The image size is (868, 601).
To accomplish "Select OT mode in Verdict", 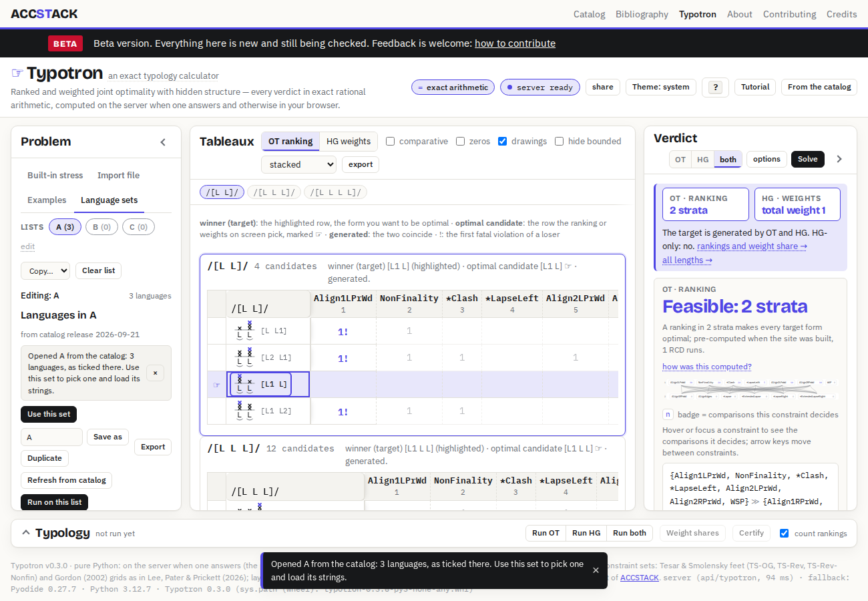I will [680, 159].
